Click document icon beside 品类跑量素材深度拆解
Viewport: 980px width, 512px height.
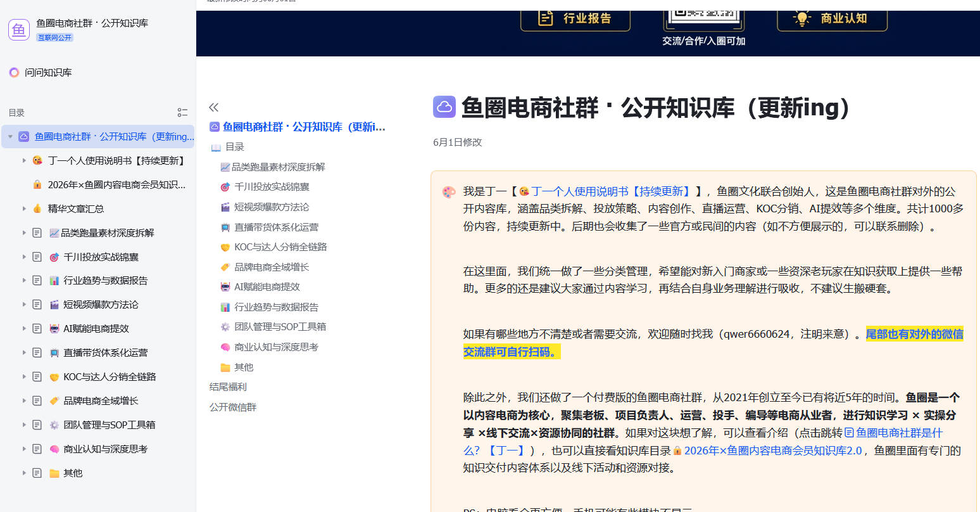[x=37, y=233]
